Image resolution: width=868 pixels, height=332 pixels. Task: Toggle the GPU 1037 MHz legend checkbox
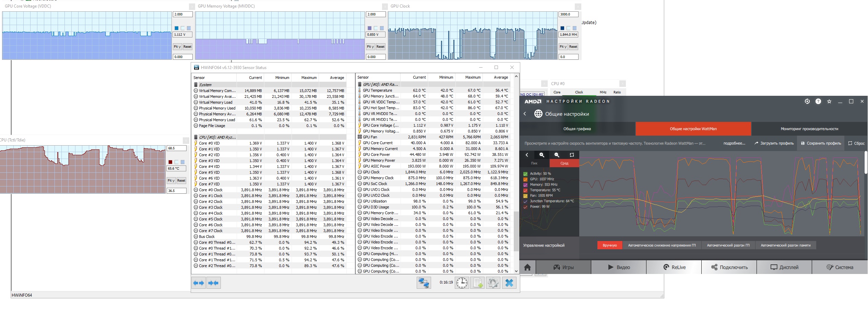(525, 179)
